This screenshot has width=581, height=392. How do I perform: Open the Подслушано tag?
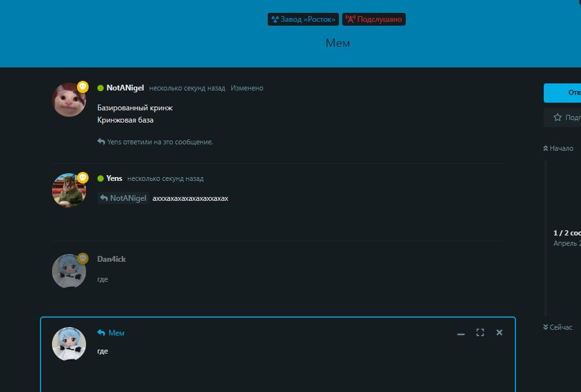[374, 19]
